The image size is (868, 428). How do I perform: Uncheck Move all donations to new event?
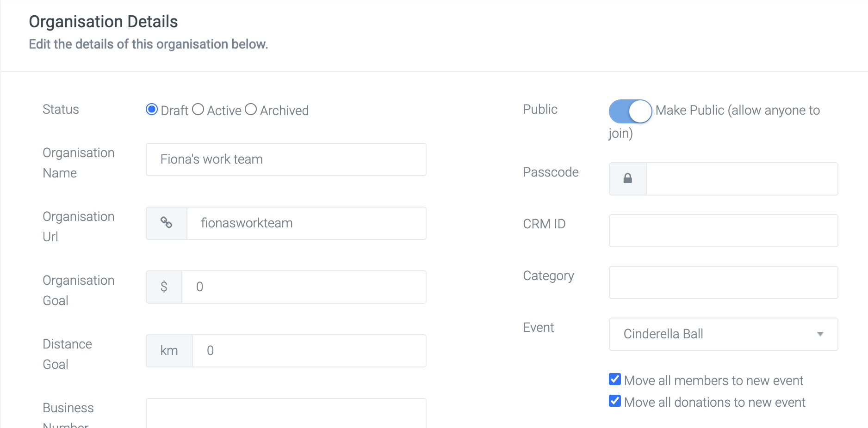click(615, 401)
